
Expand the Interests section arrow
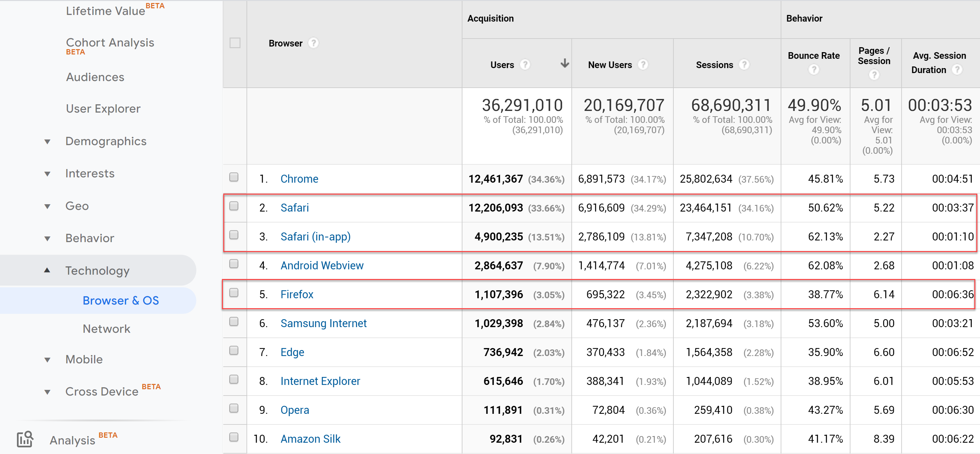point(47,174)
